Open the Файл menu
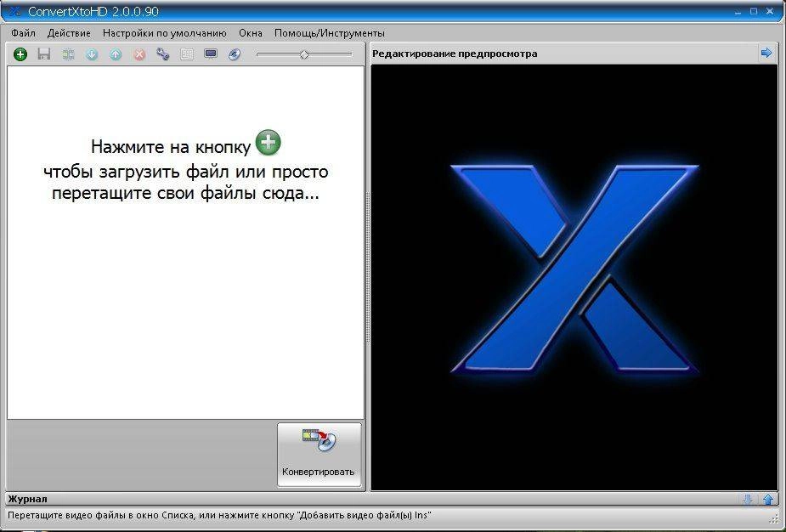Screen dimensions: 786x532 click(x=23, y=33)
